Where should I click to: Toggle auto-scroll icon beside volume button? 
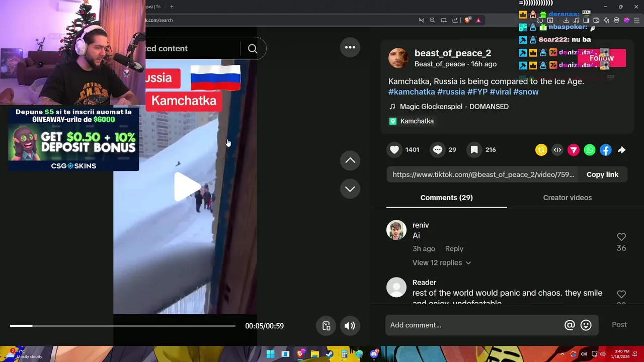(x=327, y=326)
